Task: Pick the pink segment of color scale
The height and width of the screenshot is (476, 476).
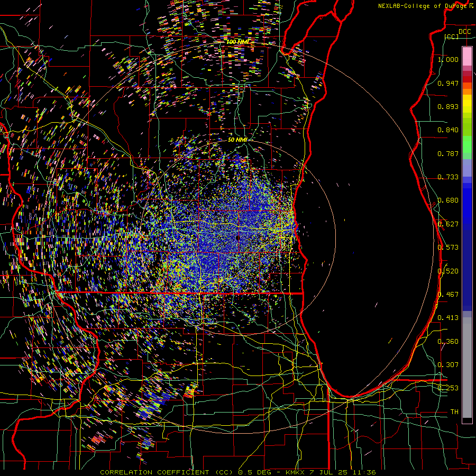Action: (x=467, y=56)
